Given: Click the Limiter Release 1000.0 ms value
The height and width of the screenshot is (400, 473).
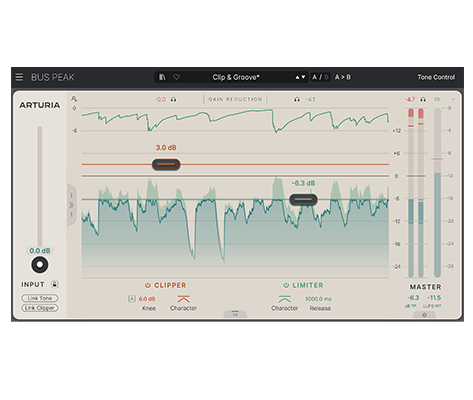Looking at the screenshot, I should click(x=318, y=299).
